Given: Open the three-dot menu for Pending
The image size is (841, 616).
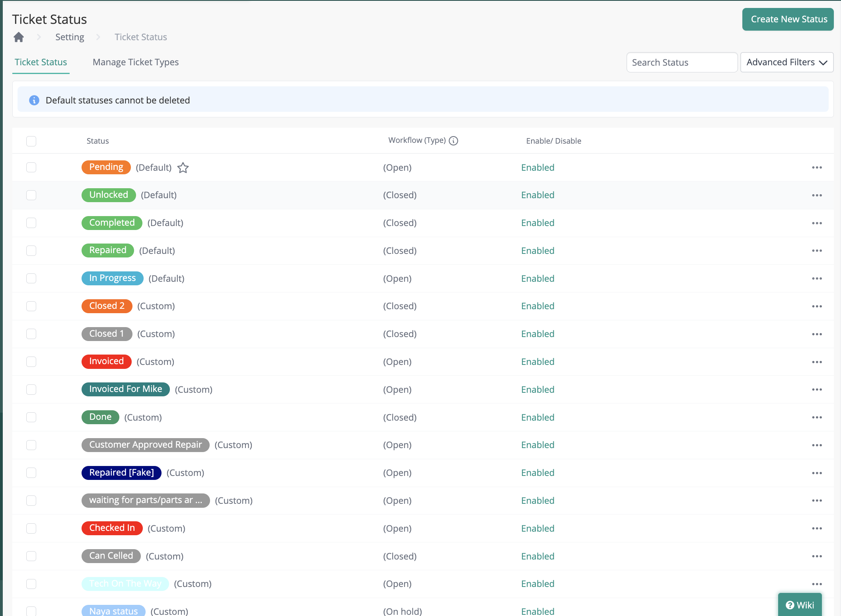Looking at the screenshot, I should click(817, 168).
